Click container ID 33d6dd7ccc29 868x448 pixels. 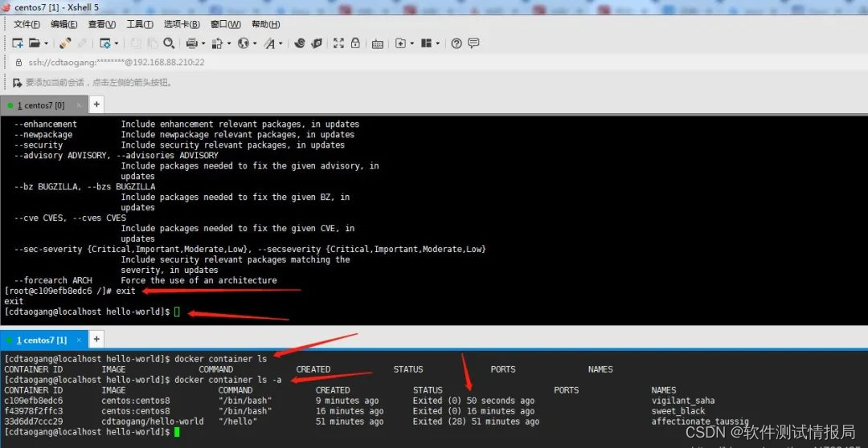point(33,422)
